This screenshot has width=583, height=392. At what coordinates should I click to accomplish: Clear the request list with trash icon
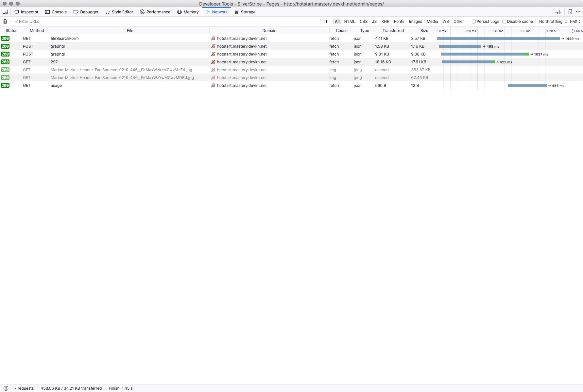(5, 21)
